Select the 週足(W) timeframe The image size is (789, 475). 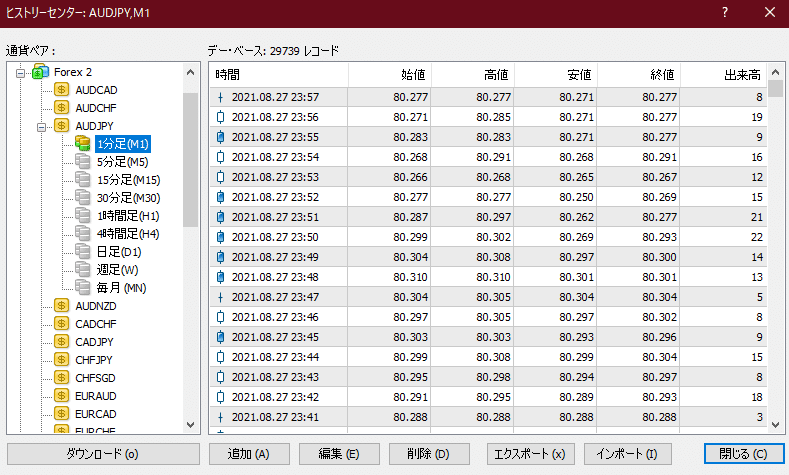117,270
